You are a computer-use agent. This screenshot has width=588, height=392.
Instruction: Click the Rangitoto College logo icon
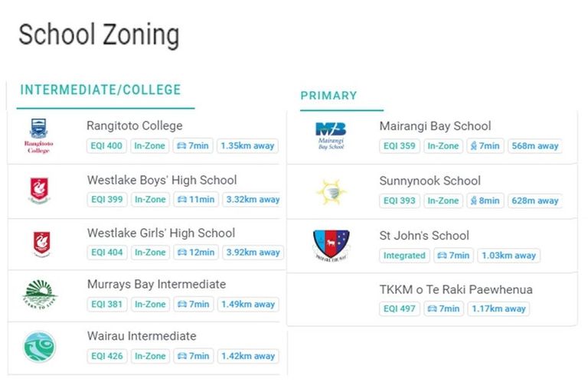(39, 136)
